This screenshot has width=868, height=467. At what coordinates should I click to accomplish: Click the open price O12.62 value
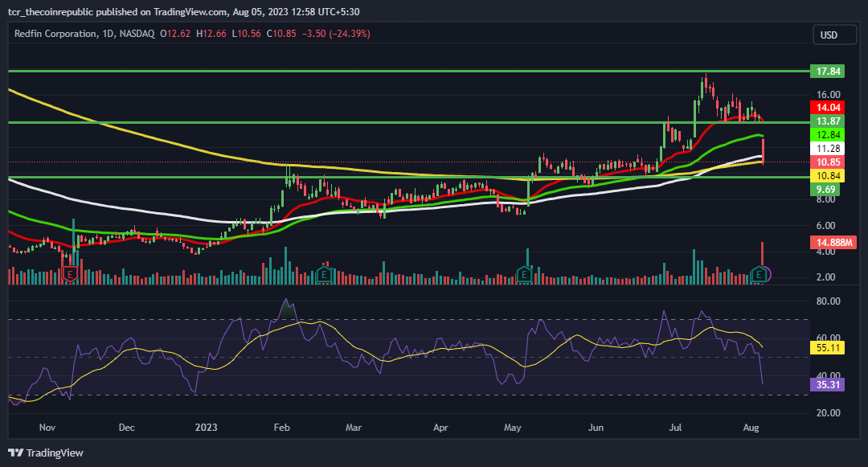175,34
